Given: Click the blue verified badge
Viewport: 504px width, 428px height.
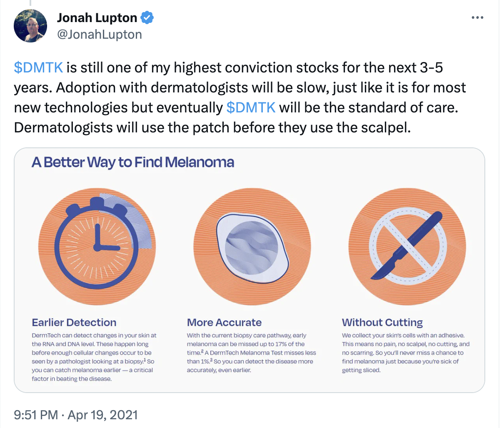Looking at the screenshot, I should 147,18.
